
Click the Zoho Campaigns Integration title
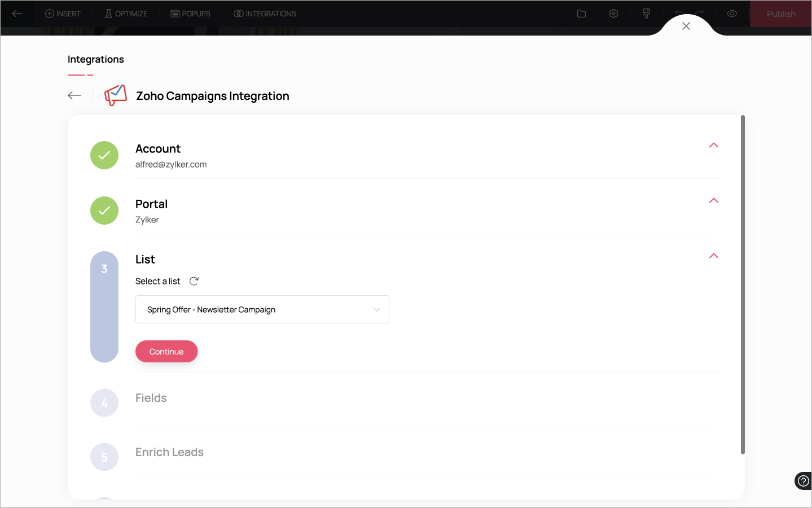click(213, 96)
